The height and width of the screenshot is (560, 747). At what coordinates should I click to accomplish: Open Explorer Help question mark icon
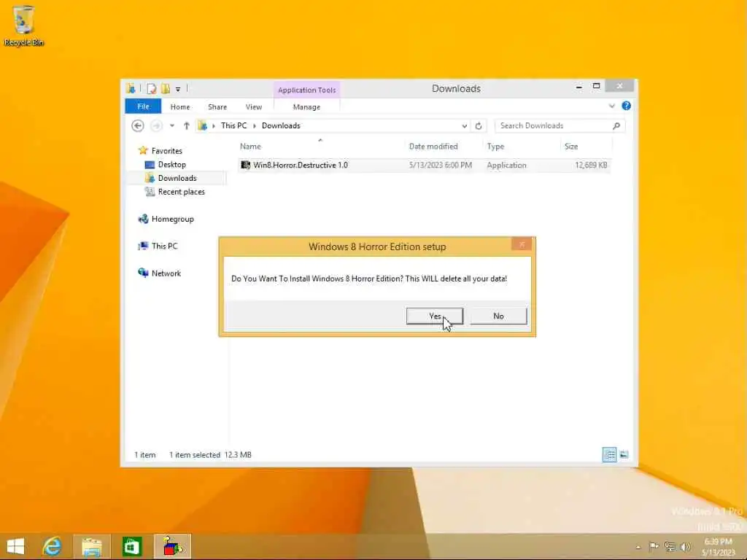tap(627, 106)
